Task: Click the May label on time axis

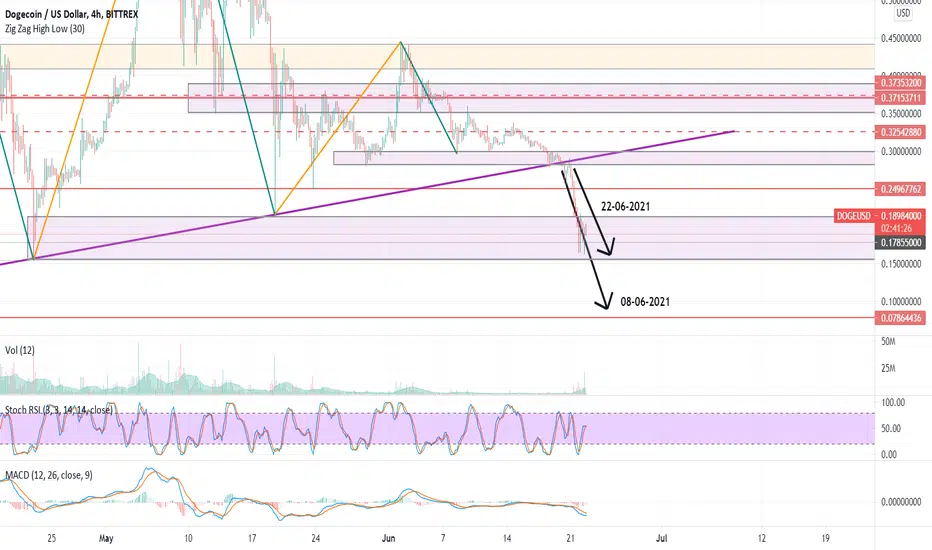Action: (x=106, y=538)
